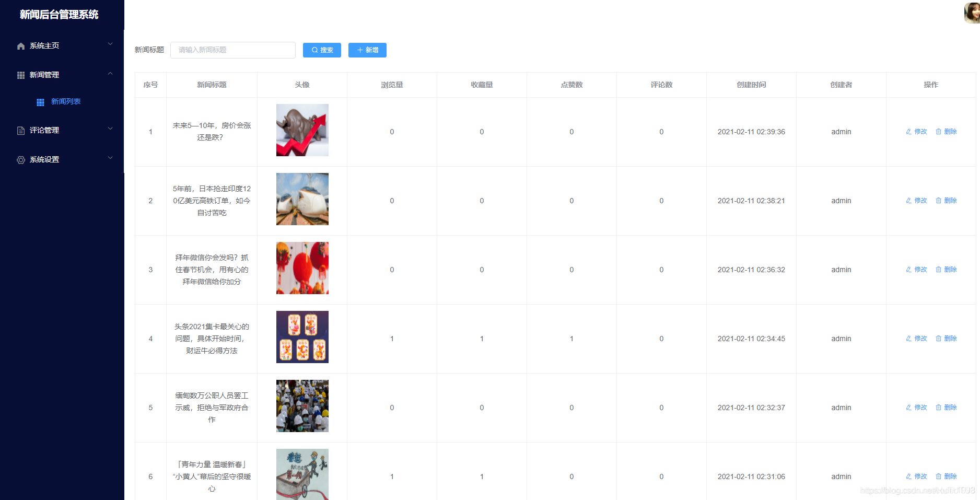Click 删除 for the 02:34:45 news row
This screenshot has height=500, width=980.
pos(946,339)
